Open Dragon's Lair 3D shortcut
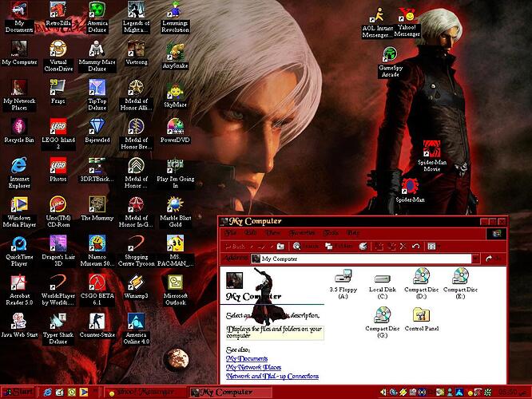The image size is (532, 399). pyautogui.click(x=58, y=251)
